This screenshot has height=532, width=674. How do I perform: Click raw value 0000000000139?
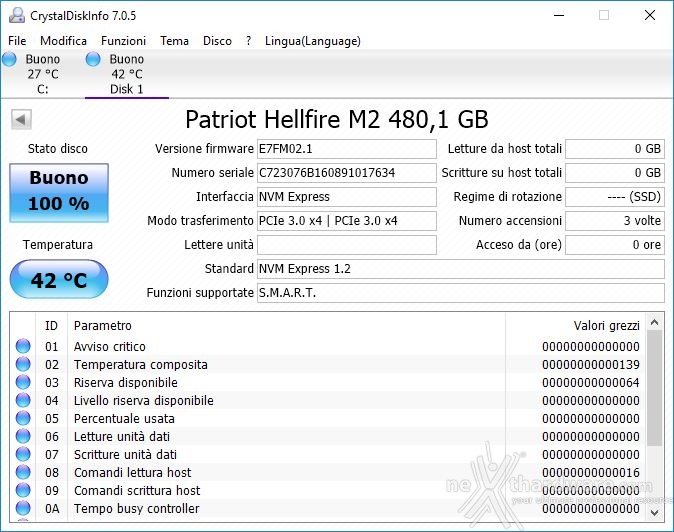591,364
